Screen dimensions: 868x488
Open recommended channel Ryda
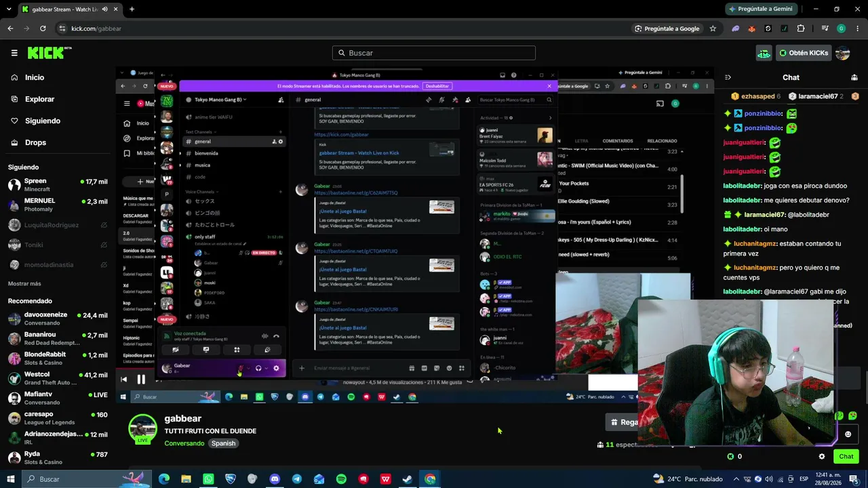pyautogui.click(x=58, y=457)
